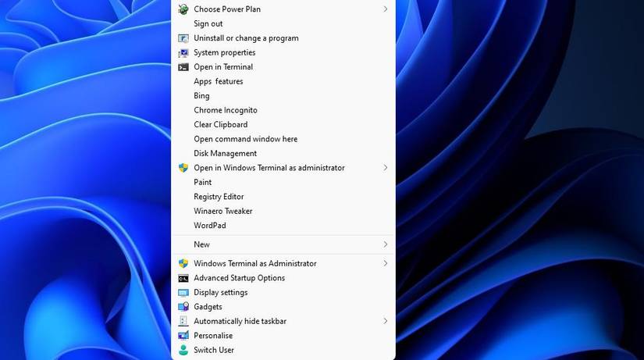Click the 'Switch User' text
The width and height of the screenshot is (644, 360).
tap(214, 350)
